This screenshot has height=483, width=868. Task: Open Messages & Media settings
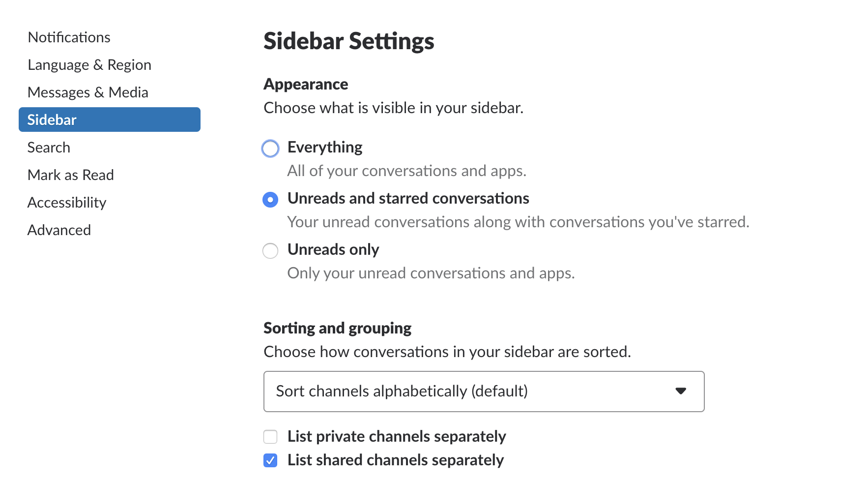[x=88, y=92]
